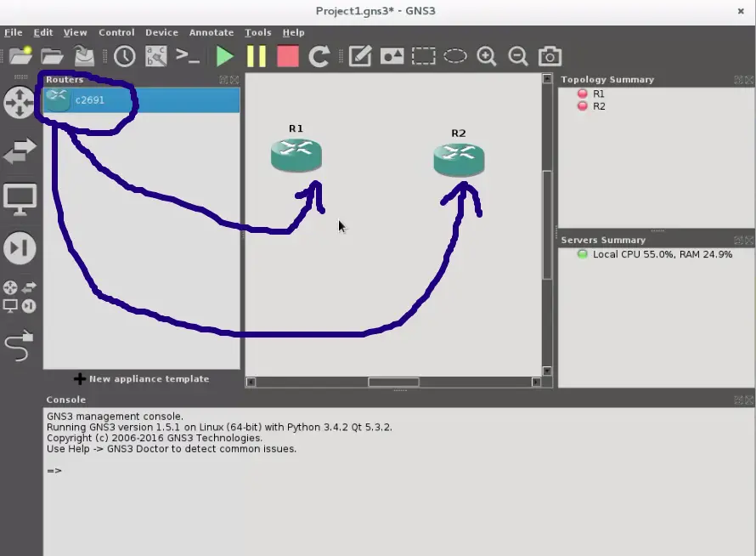Click the Add a link cable icon
Viewport: 756px width, 556px height.
click(20, 346)
